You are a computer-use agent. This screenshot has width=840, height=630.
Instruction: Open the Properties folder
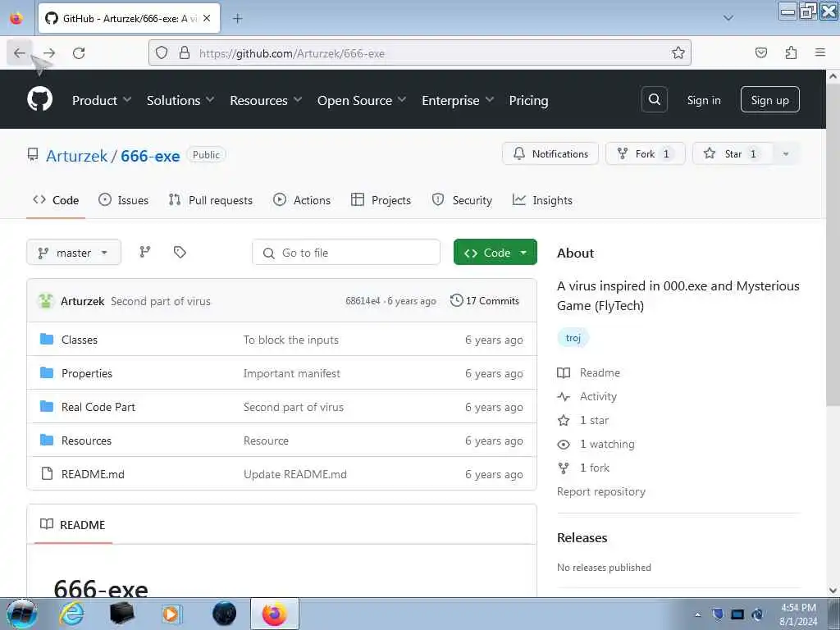[x=87, y=373]
